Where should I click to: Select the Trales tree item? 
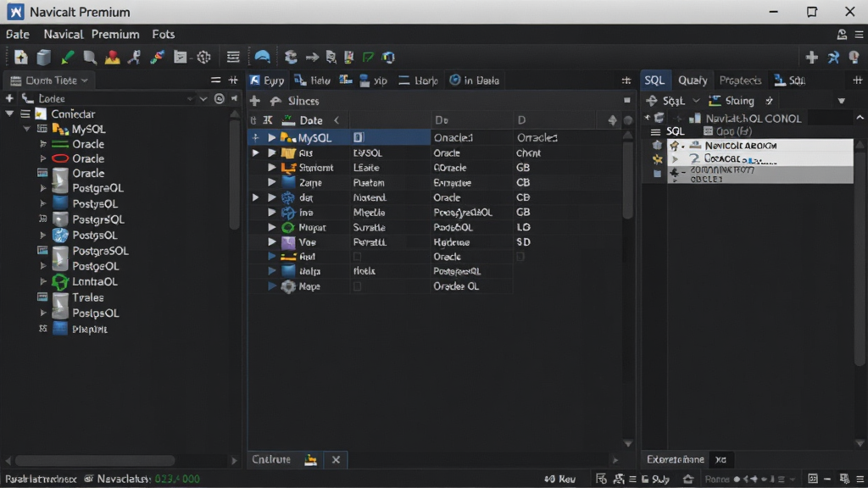tap(87, 297)
